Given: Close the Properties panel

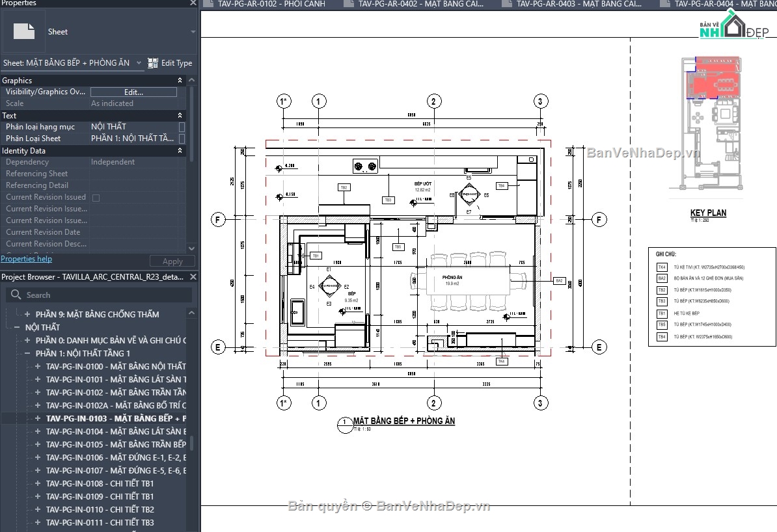Looking at the screenshot, I should (x=193, y=3).
